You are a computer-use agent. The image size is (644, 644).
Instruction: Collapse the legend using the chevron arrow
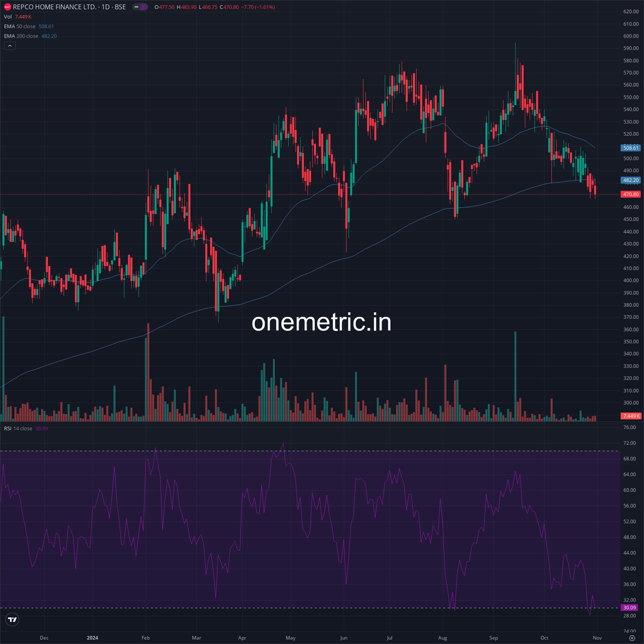[x=10, y=46]
